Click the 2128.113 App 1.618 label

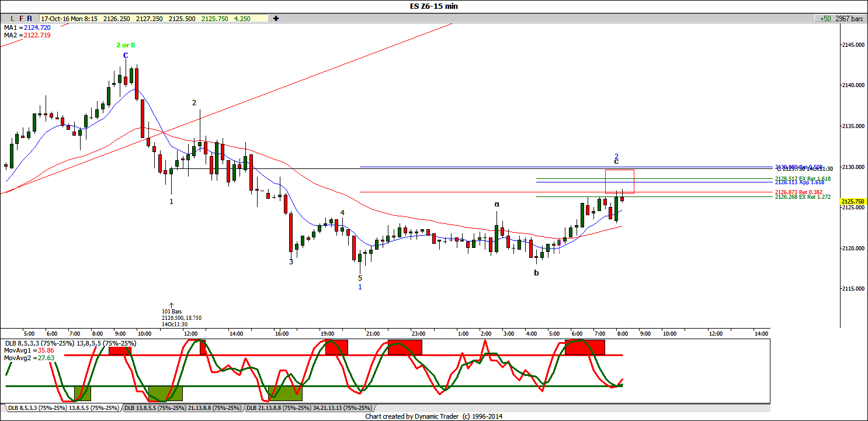click(x=799, y=182)
